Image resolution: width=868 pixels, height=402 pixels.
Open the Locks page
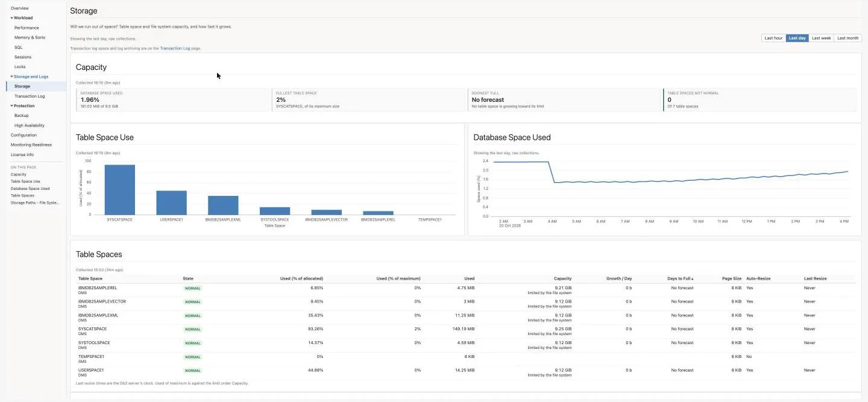pyautogui.click(x=20, y=67)
